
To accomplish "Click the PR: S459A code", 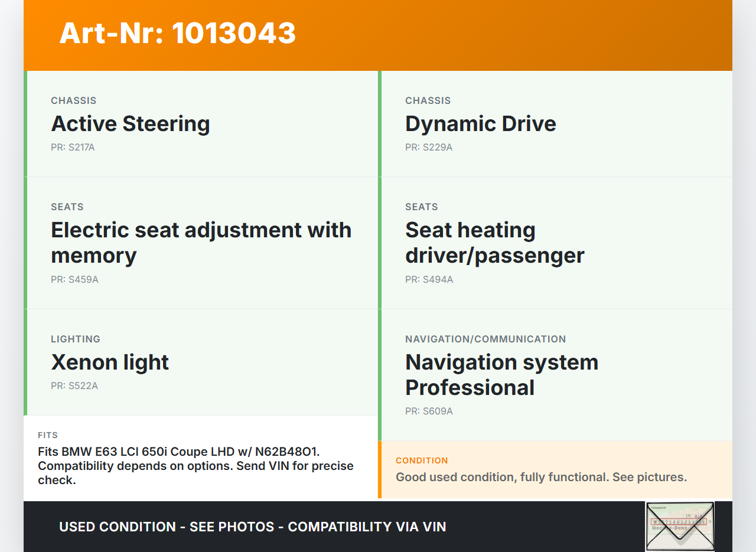I will [x=74, y=280].
